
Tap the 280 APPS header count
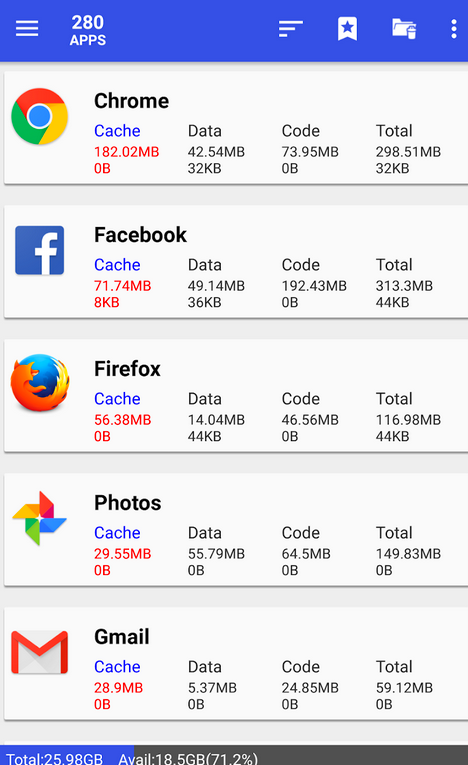click(88, 30)
